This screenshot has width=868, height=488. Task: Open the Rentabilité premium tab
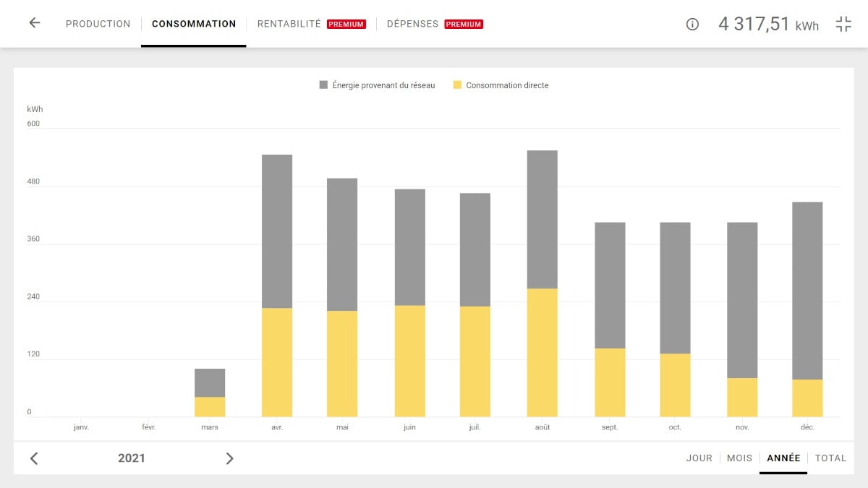(311, 24)
